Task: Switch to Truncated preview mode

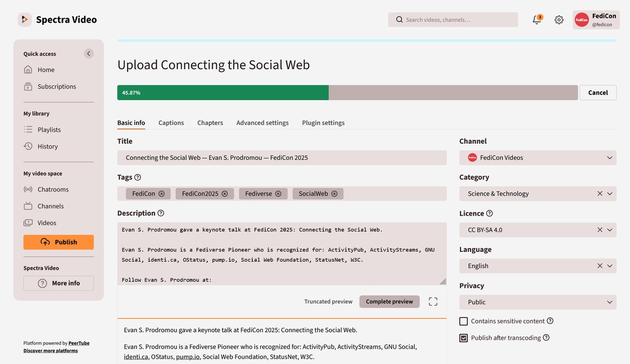Action: 328,302
